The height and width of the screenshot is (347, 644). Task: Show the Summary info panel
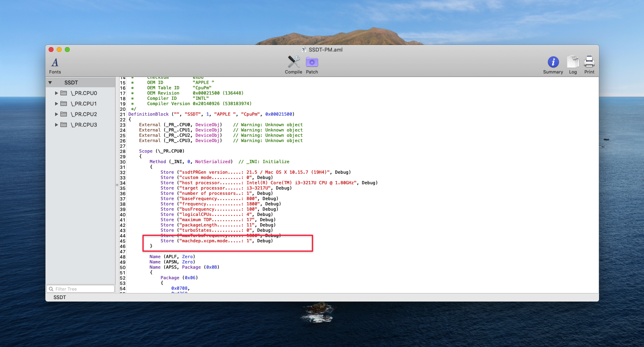point(553,62)
